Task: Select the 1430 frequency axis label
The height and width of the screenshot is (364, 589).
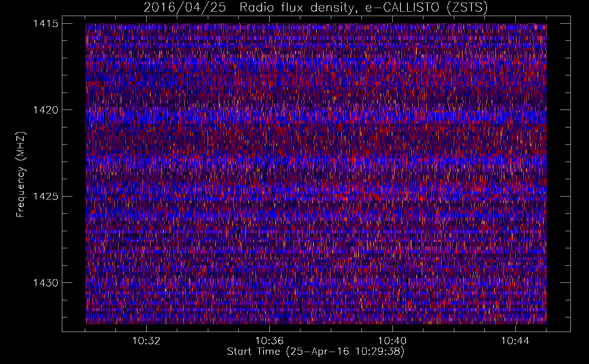Action: pos(46,283)
